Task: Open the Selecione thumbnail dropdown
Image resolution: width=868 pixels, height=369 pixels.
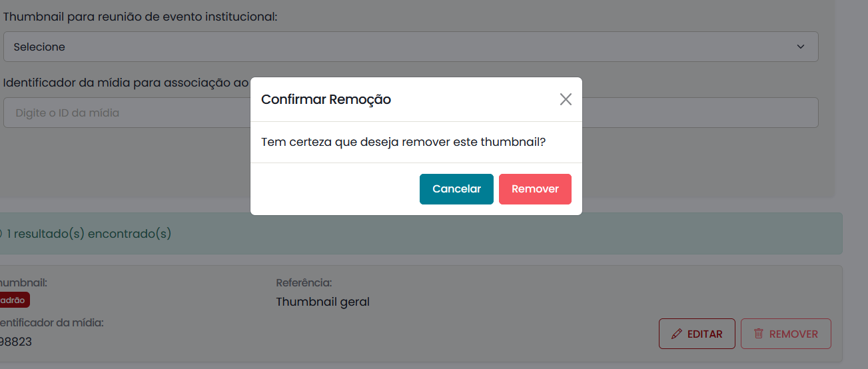Action: pyautogui.click(x=400, y=47)
